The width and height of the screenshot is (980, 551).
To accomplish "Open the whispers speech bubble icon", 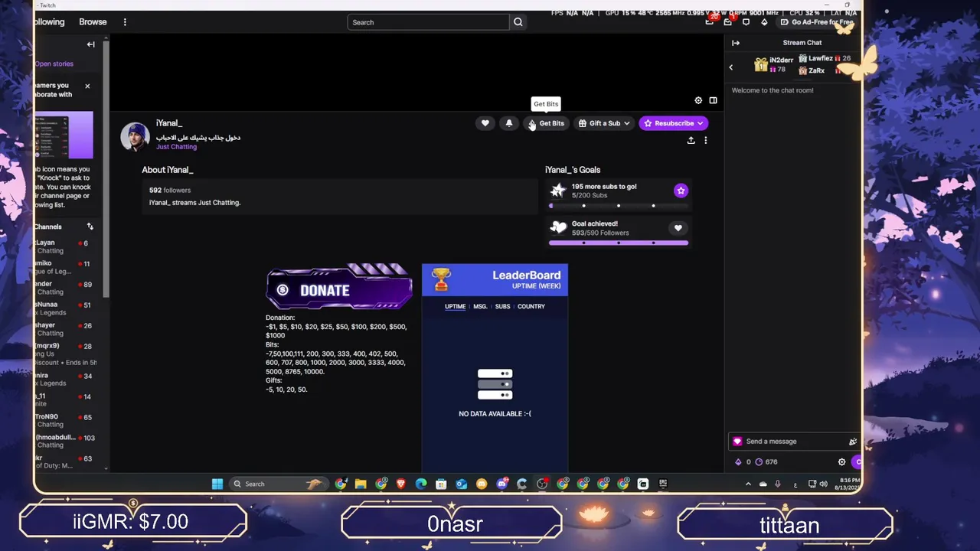I will click(x=746, y=22).
